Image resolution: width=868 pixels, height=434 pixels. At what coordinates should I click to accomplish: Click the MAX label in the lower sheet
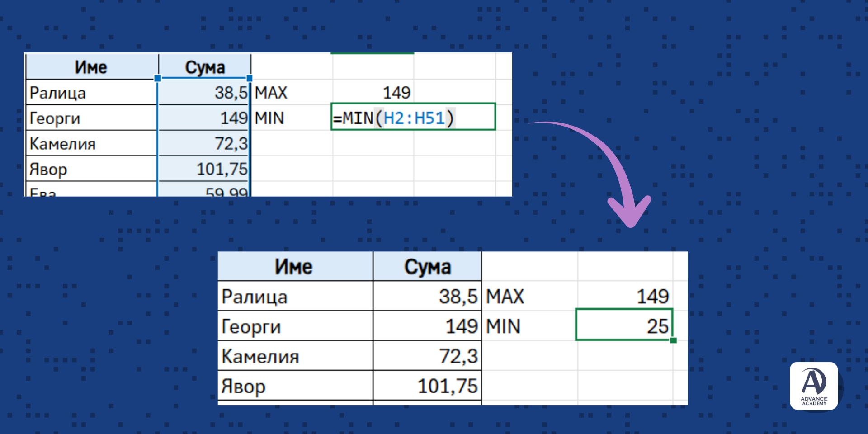505,297
